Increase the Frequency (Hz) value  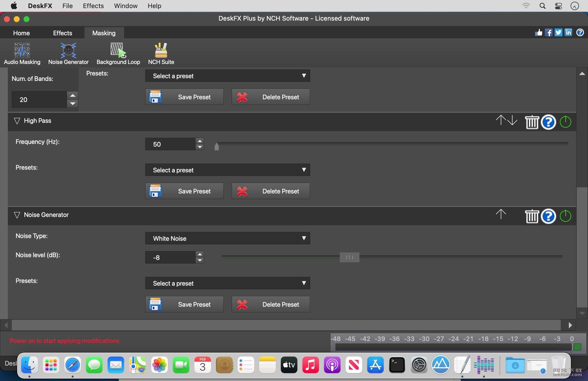(200, 141)
